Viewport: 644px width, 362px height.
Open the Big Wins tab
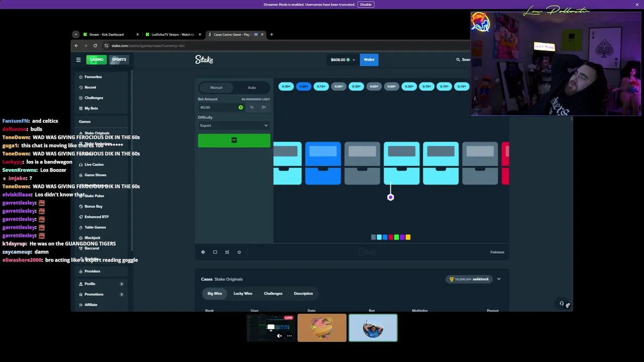tap(215, 294)
